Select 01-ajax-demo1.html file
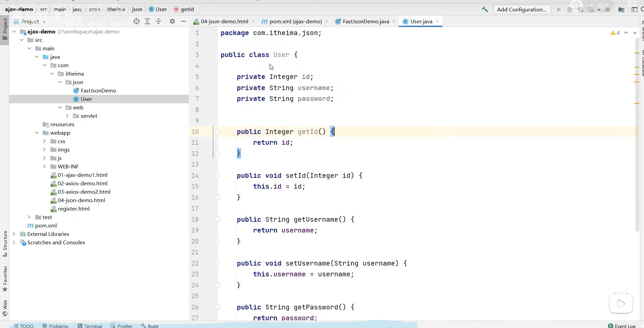644x328 pixels. [x=82, y=175]
